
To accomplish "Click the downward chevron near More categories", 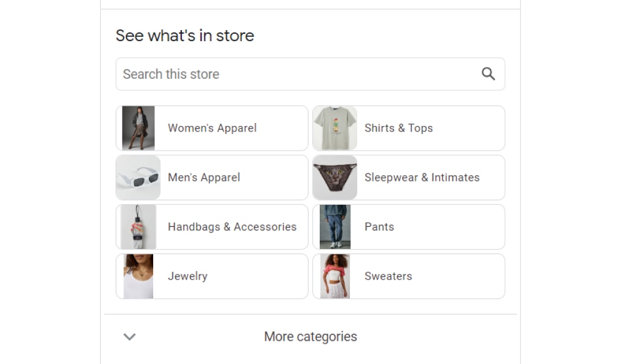I will [x=129, y=336].
